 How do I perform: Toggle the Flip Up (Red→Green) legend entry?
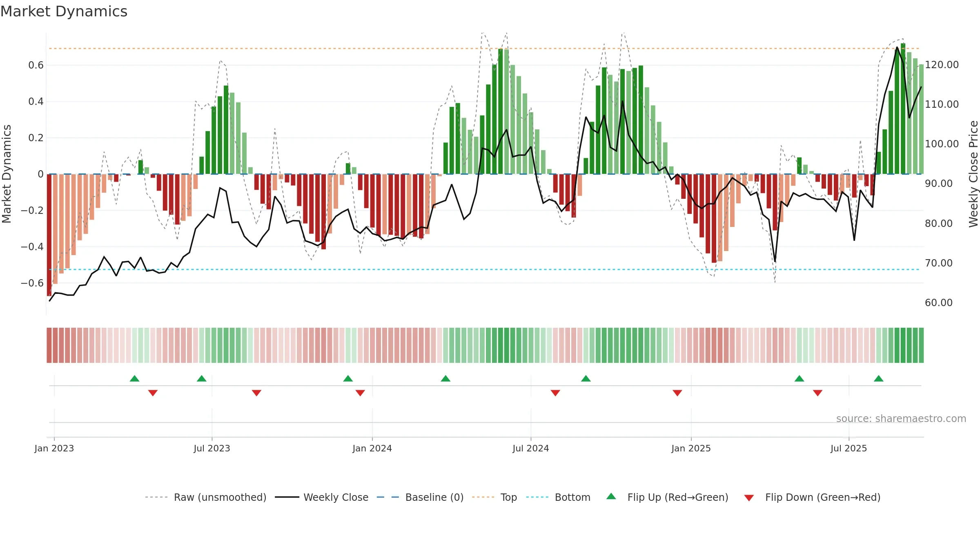click(667, 497)
